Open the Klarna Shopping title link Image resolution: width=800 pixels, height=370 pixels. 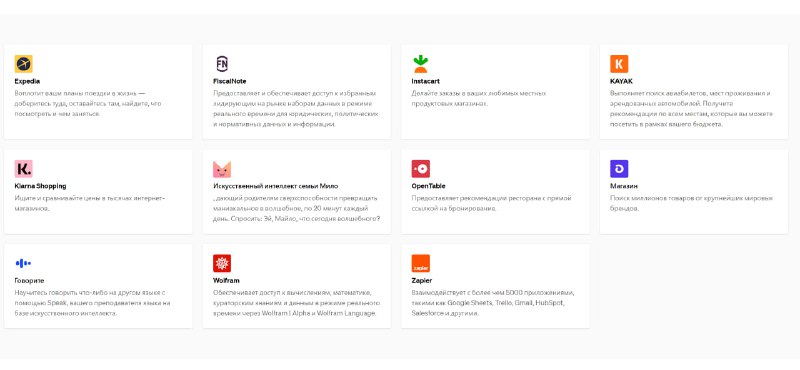point(40,186)
